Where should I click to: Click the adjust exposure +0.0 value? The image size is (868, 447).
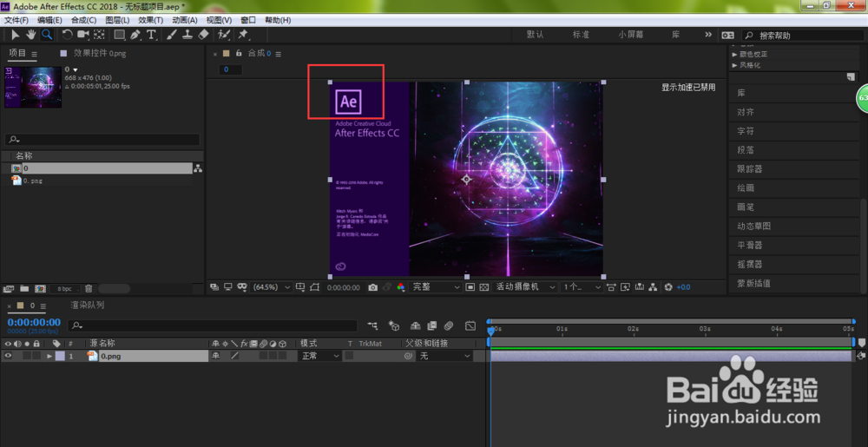pyautogui.click(x=684, y=287)
